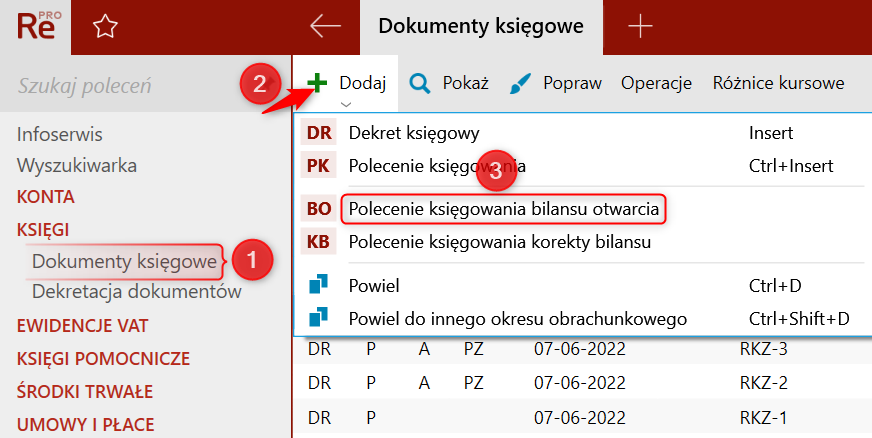Open Wyszukiwarka in the sidebar
Viewport: 872px width, 438px height.
pos(77,166)
